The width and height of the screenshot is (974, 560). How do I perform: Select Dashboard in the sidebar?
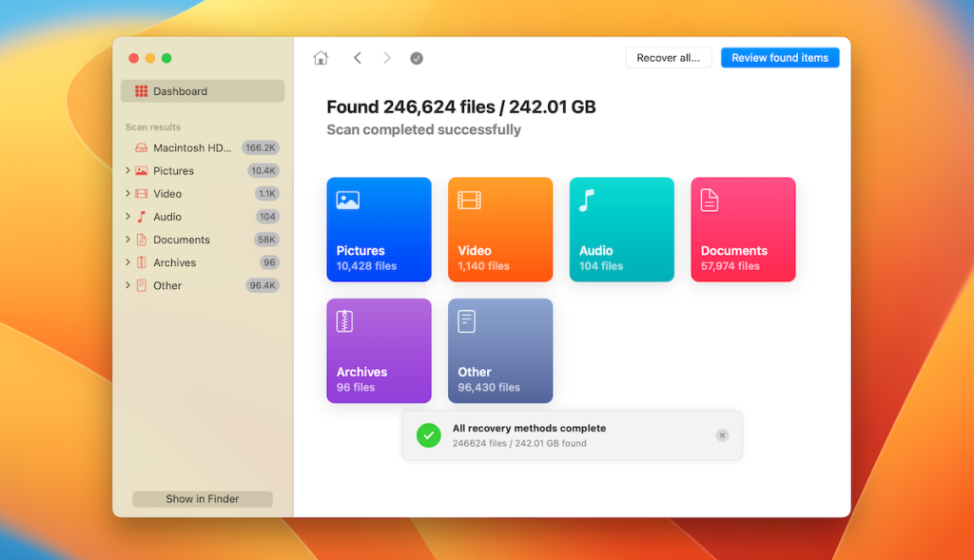click(203, 91)
